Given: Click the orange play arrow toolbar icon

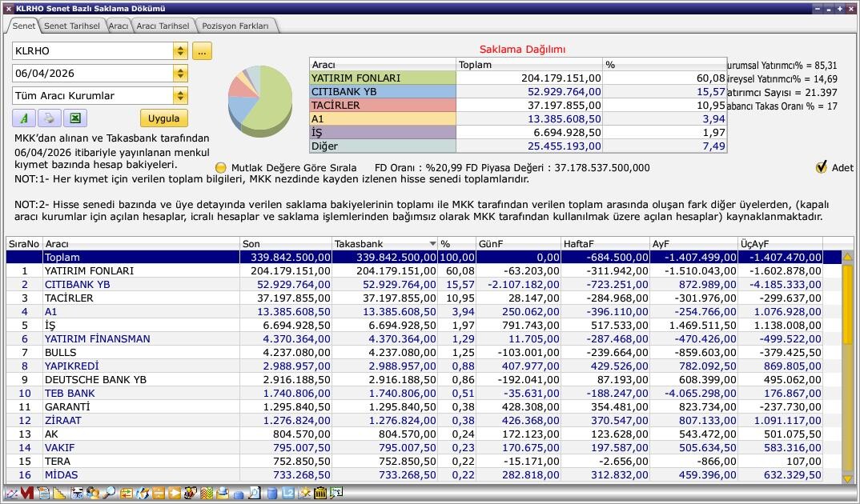Looking at the screenshot, I should [175, 494].
